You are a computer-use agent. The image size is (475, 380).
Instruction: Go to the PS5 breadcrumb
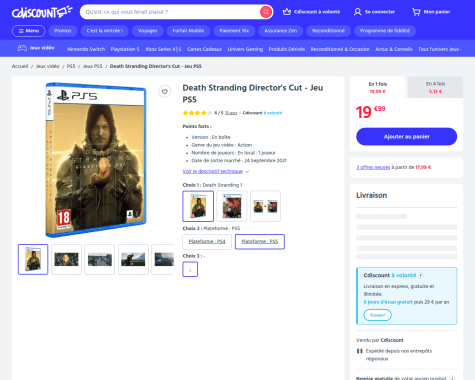[x=71, y=66]
